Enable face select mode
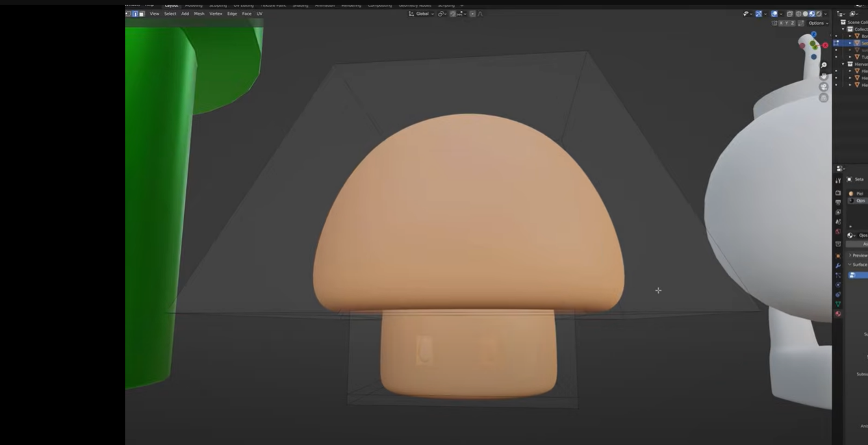This screenshot has height=445, width=868. pos(142,14)
